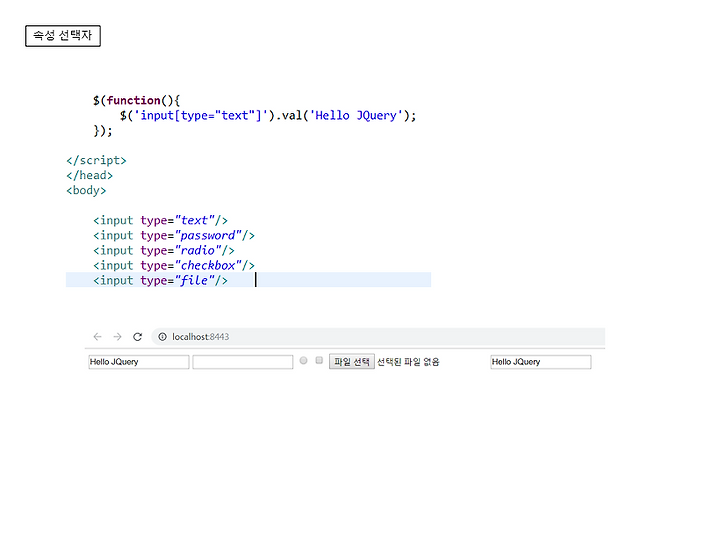Focus the rightmost Hello JQuery text field
This screenshot has width=720, height=540.
(541, 362)
